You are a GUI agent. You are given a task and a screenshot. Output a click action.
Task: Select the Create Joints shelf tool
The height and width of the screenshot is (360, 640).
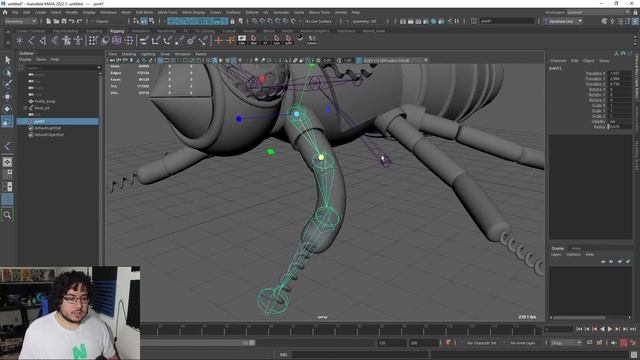coord(31,40)
